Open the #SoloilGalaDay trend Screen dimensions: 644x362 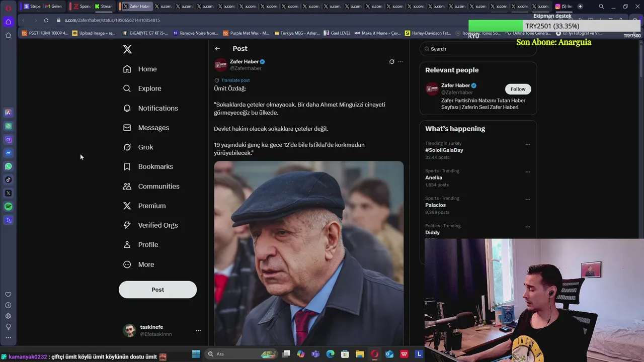pos(444,150)
